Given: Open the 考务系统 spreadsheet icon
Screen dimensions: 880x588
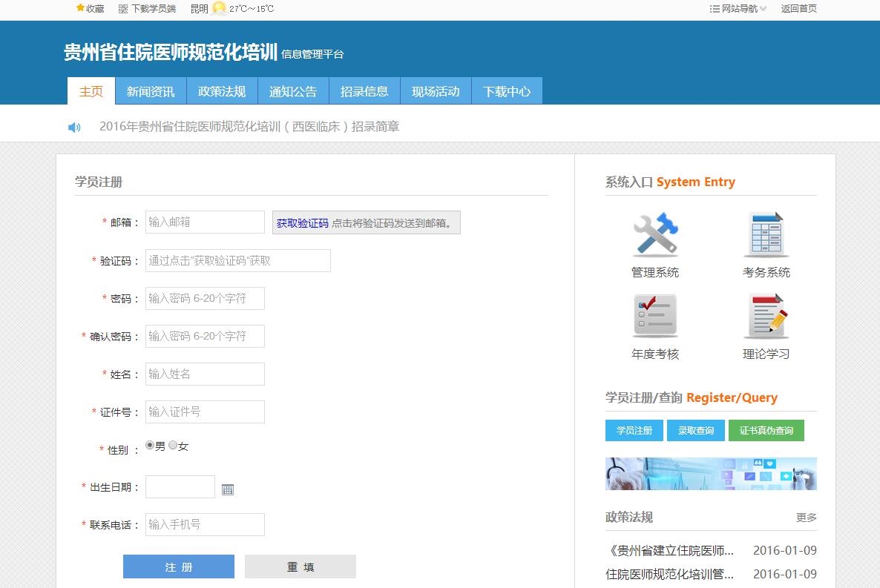Looking at the screenshot, I should coord(766,235).
